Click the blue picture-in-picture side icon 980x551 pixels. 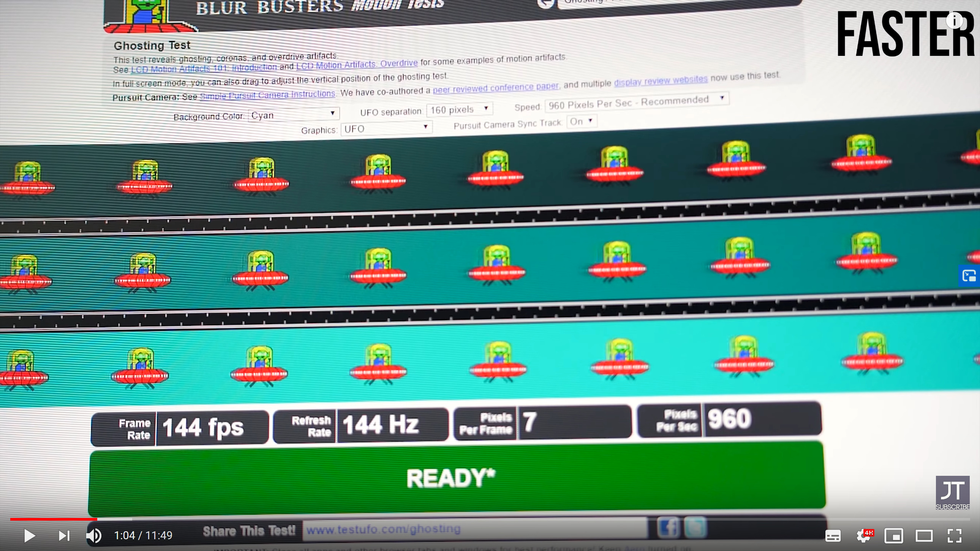click(969, 275)
